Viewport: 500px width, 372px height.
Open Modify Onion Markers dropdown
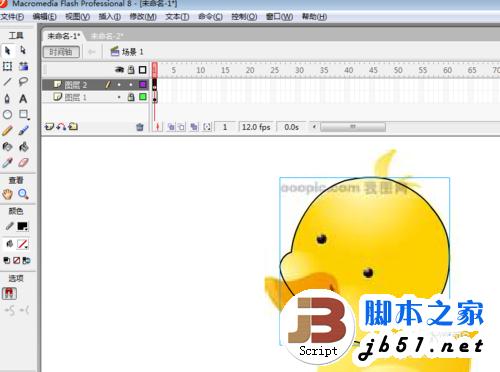click(207, 127)
